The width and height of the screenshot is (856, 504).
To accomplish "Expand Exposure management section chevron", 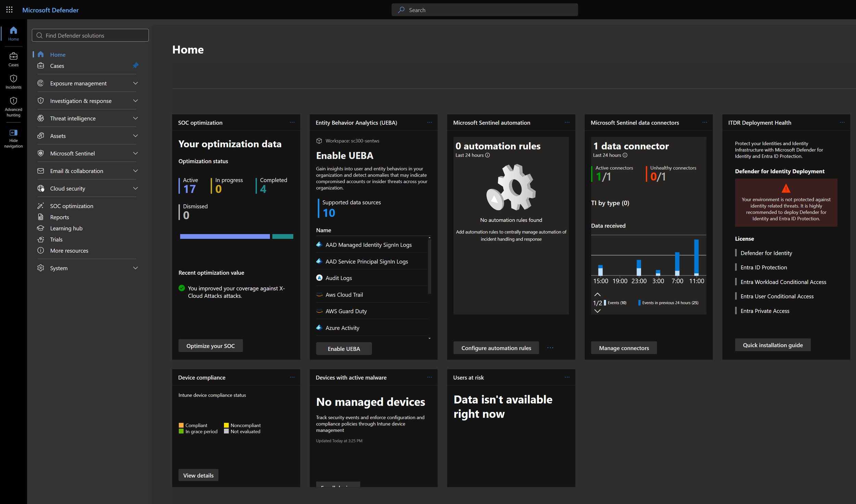I will click(136, 83).
